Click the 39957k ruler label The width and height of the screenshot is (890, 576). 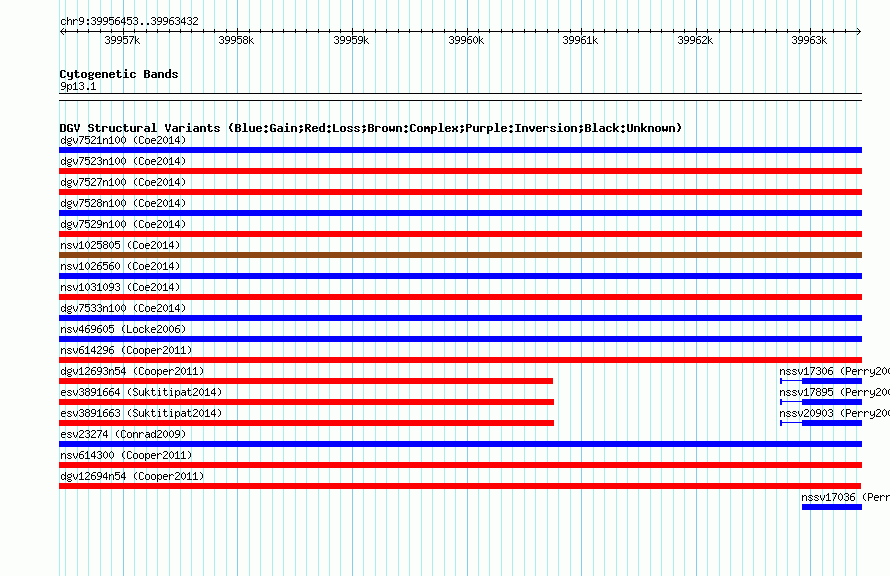coord(122,40)
